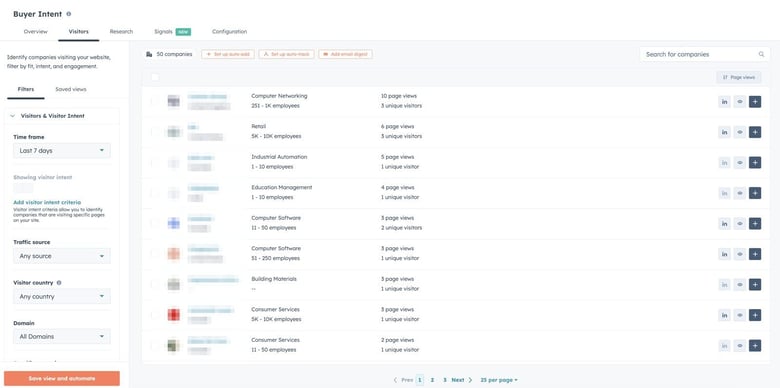This screenshot has height=388, width=780.
Task: Select the Filters tab in sidebar
Action: 26,90
